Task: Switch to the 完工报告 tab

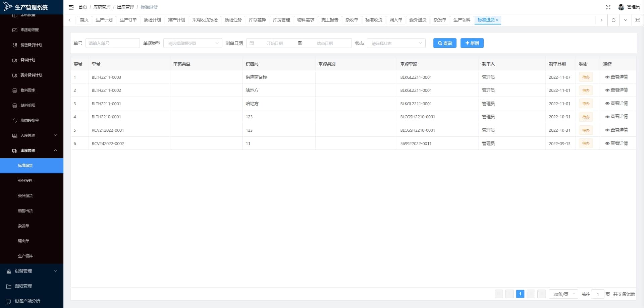Action: [330, 20]
